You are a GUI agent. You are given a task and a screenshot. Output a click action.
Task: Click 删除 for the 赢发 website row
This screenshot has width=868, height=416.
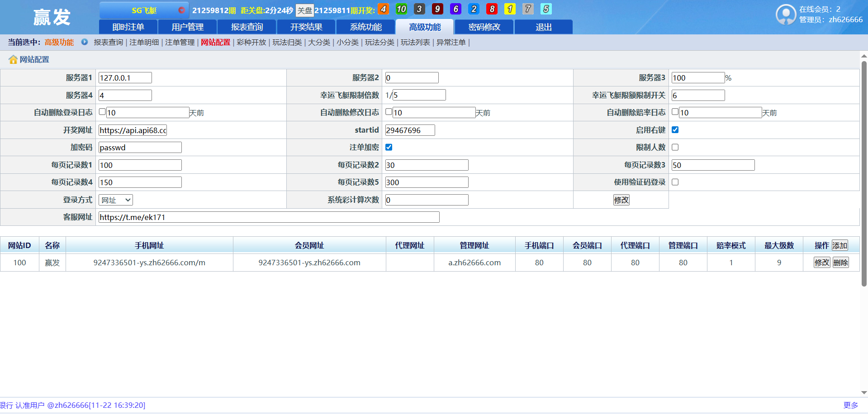[x=840, y=263]
